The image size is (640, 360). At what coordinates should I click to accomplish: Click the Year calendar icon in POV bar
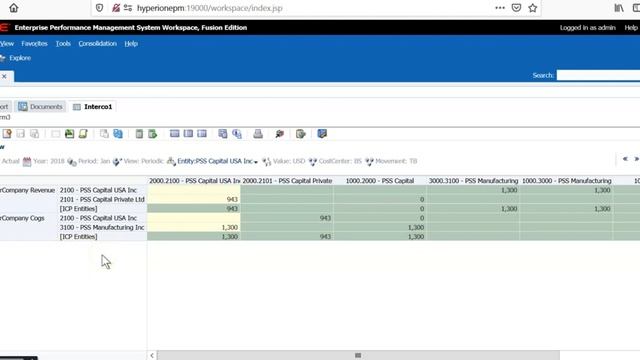27,161
